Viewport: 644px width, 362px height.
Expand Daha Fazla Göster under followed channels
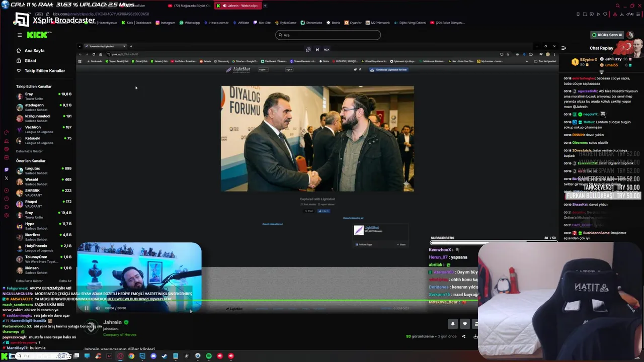point(29,151)
